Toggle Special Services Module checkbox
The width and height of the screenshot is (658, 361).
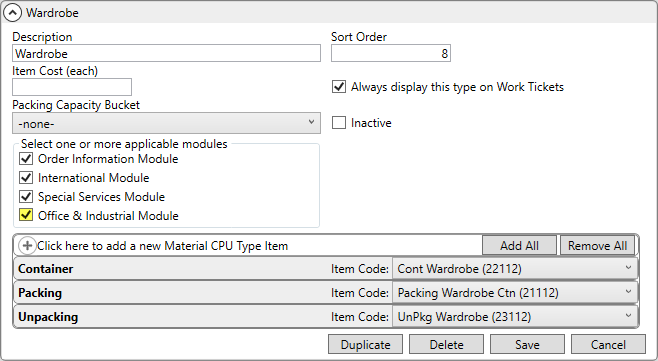(x=26, y=196)
